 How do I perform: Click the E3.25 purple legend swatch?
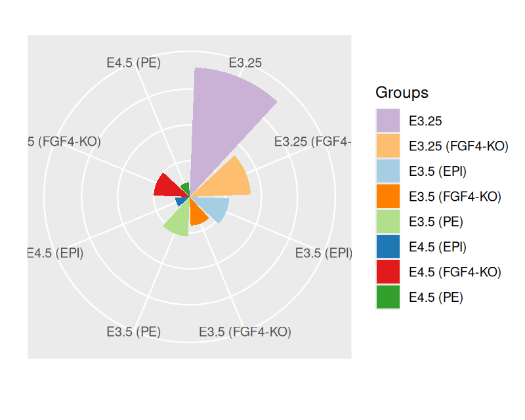(387, 121)
